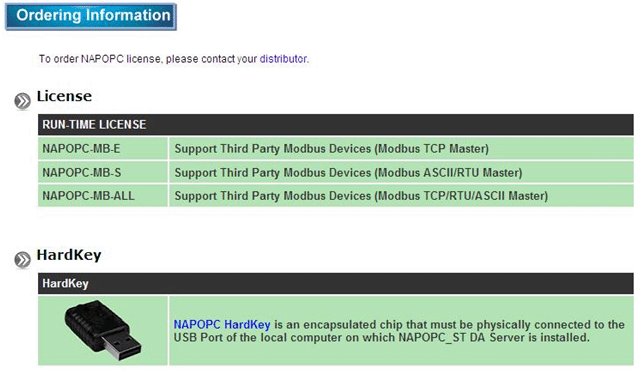Click the RUN-TIME LICENSE table header
Screen dimensions: 640x370
click(x=336, y=124)
